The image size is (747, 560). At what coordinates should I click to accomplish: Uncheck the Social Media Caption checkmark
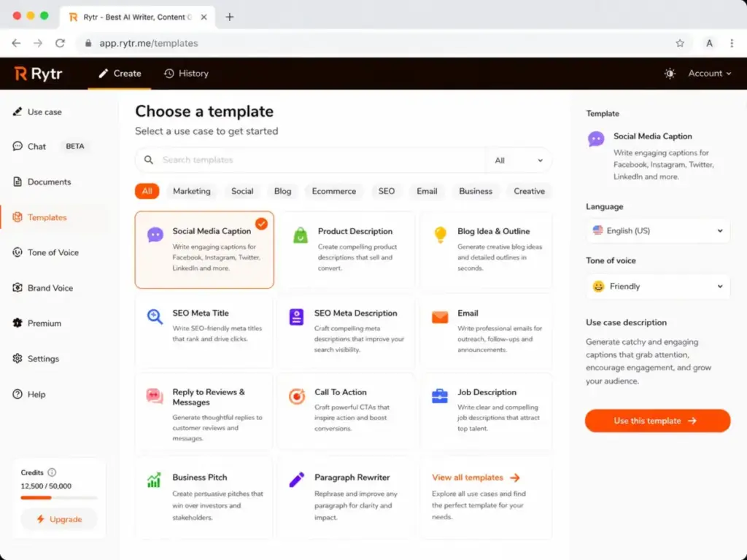pos(261,224)
